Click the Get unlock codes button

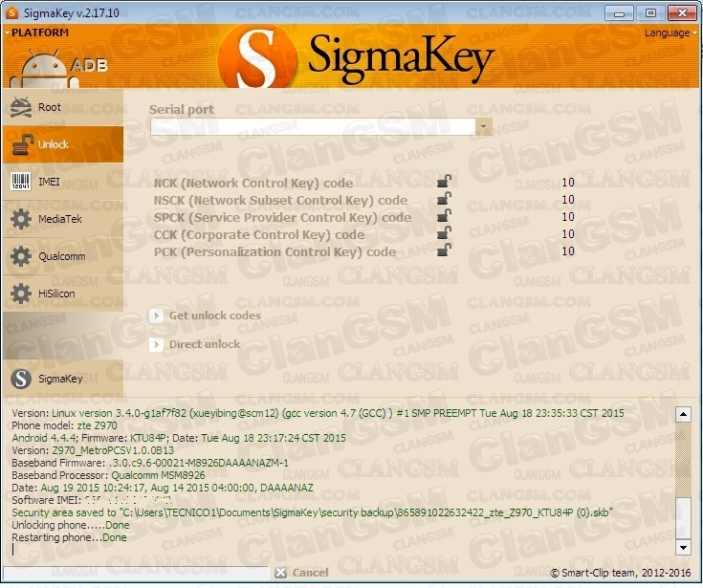(206, 316)
